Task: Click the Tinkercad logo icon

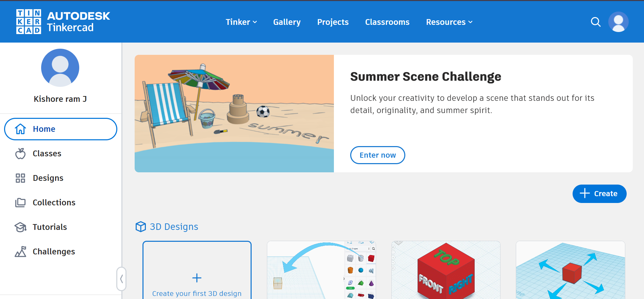Action: [29, 22]
